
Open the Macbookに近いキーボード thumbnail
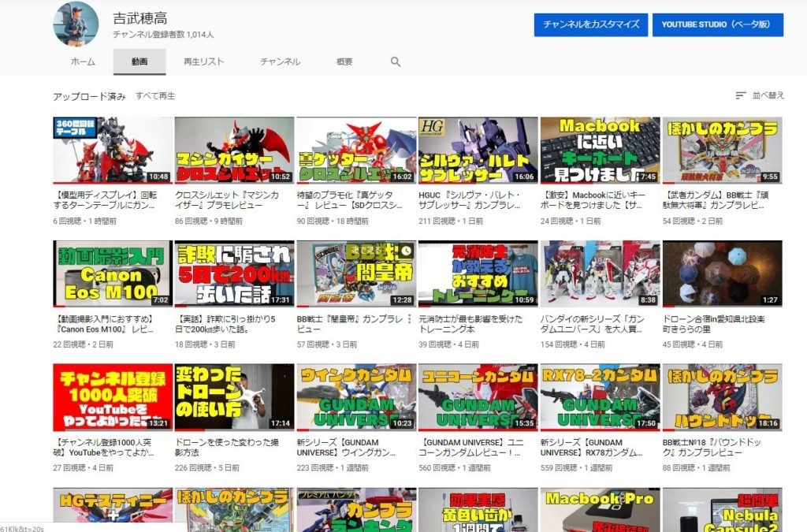600,151
